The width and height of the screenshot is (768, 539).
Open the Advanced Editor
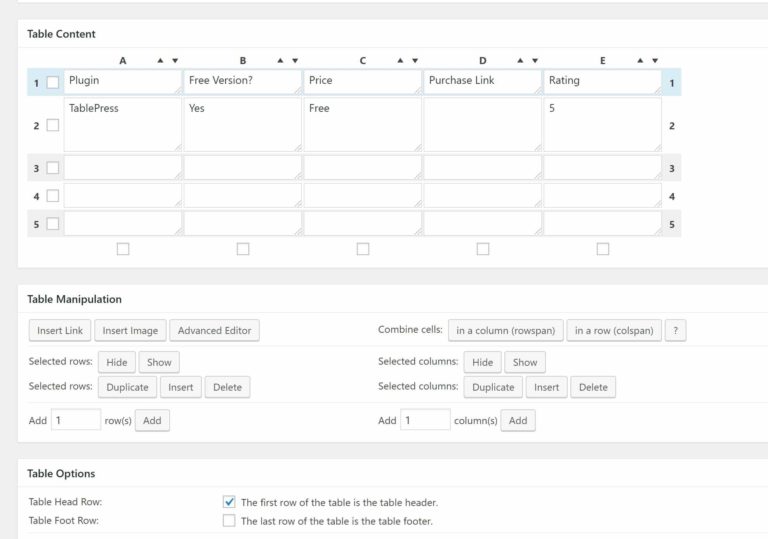click(x=214, y=331)
